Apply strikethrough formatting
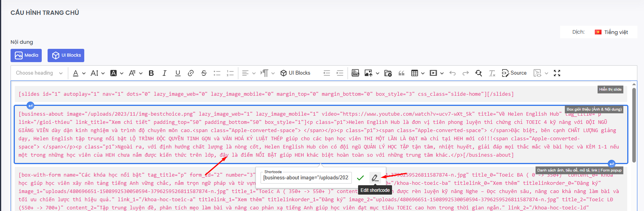This screenshot has height=211, width=644. click(x=204, y=73)
